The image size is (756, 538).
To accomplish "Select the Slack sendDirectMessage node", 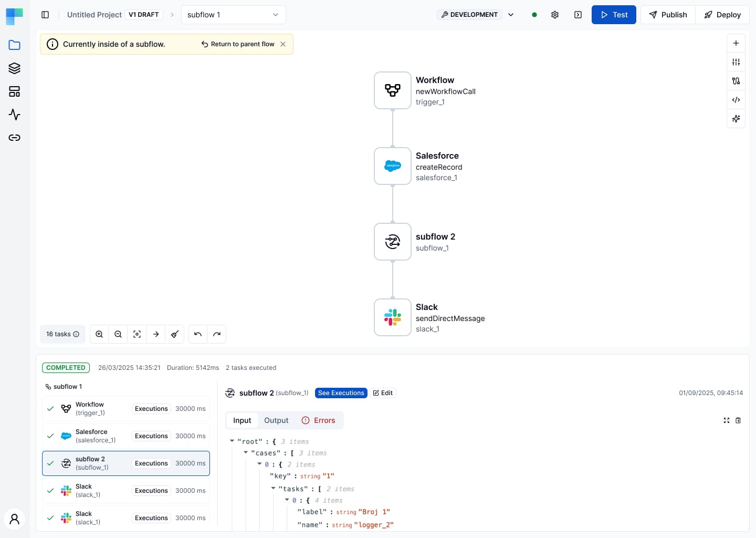I will pos(393,317).
